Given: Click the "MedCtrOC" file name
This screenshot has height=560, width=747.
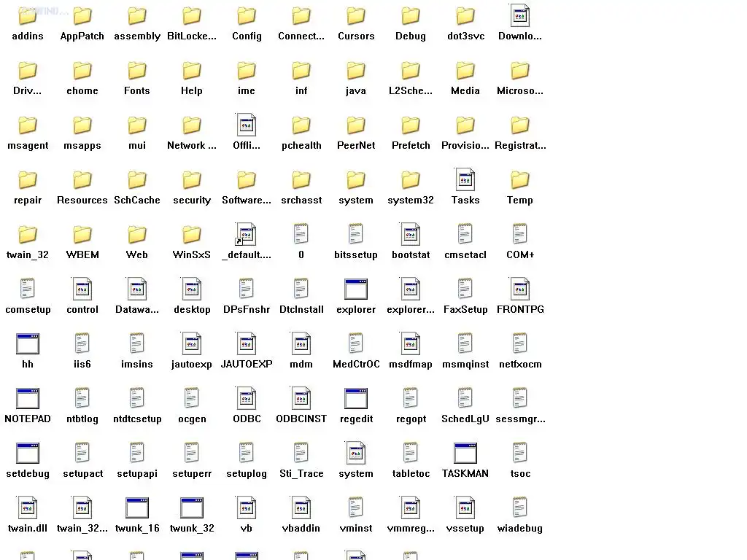Looking at the screenshot, I should pos(356,365).
